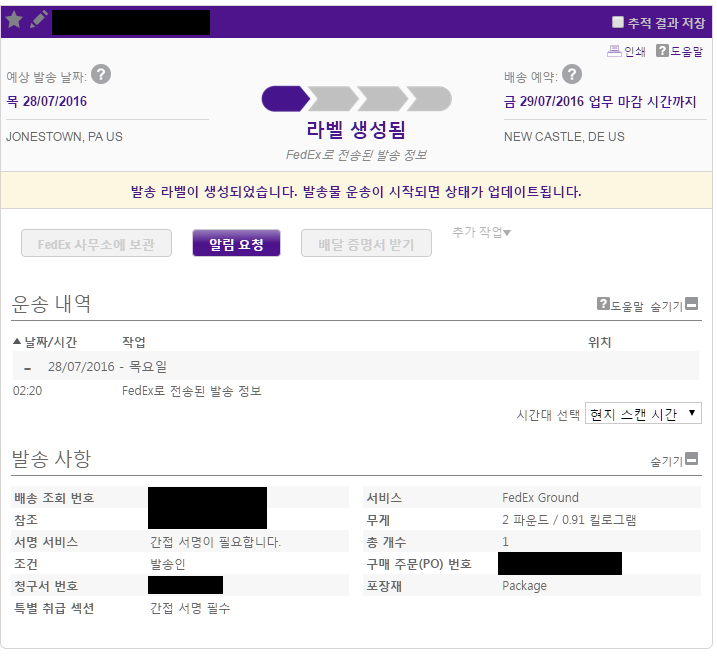Open 도움말 in the 운송 내역 section
Image resolution: width=717 pixels, height=659 pixels.
(x=620, y=305)
